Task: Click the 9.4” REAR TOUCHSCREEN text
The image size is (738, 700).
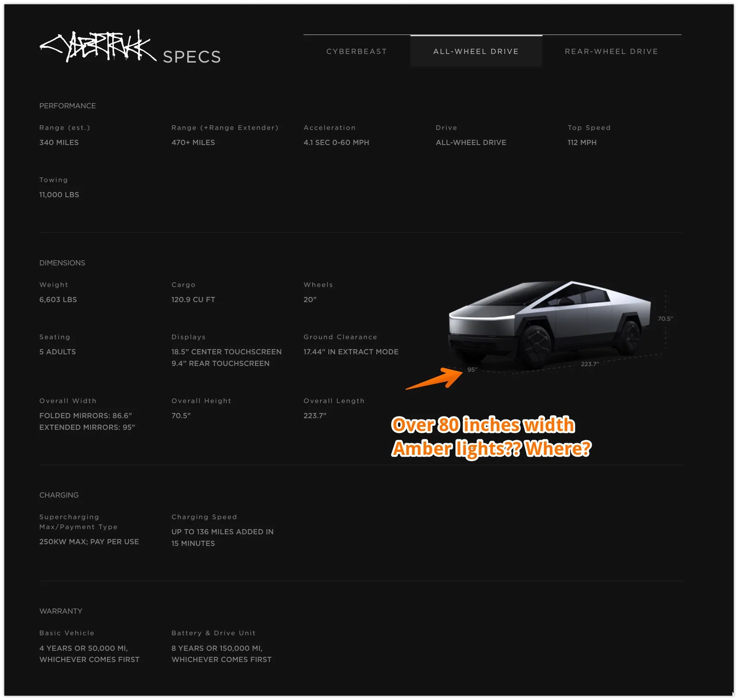Action: click(x=221, y=363)
